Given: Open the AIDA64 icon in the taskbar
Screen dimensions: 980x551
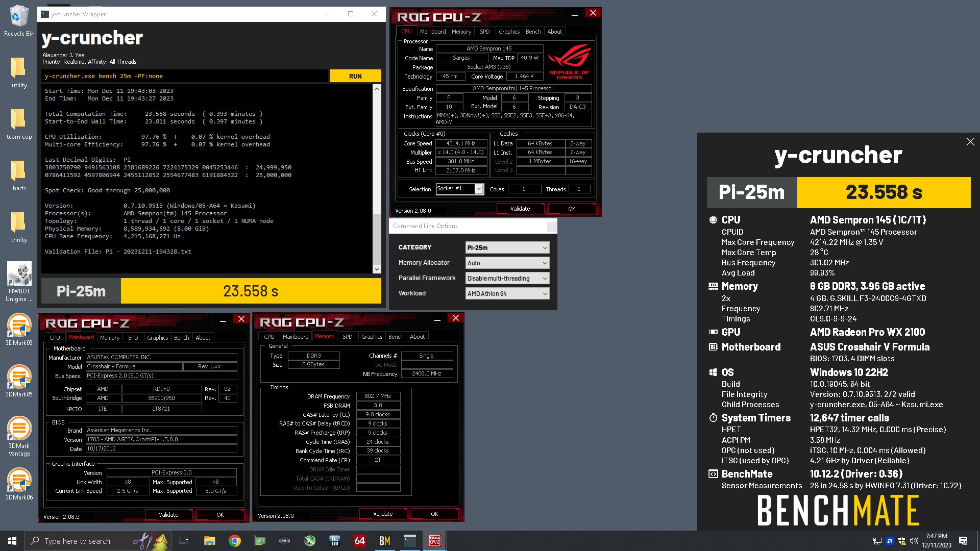Looking at the screenshot, I should click(x=360, y=541).
